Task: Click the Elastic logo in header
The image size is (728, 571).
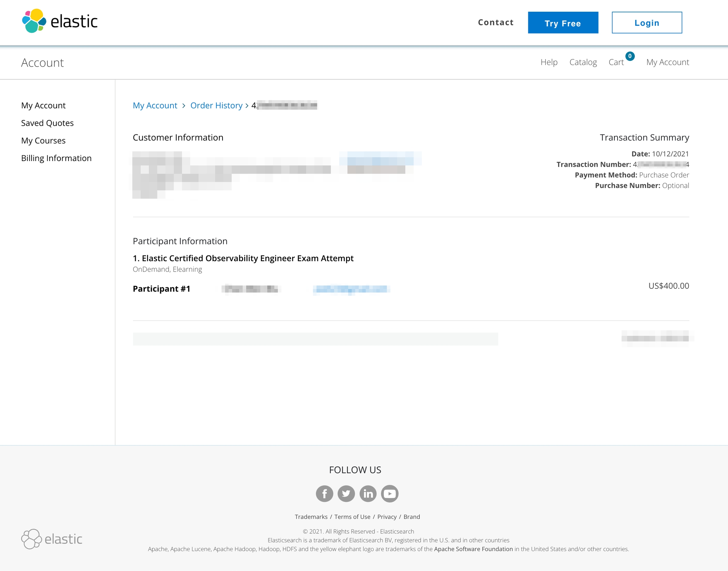Action: tap(59, 21)
